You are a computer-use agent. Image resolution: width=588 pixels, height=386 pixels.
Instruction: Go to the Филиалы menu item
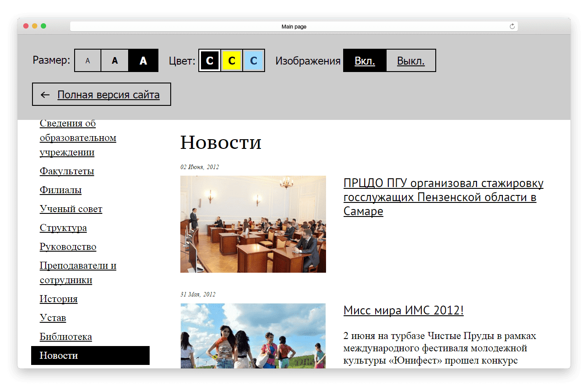pos(61,190)
